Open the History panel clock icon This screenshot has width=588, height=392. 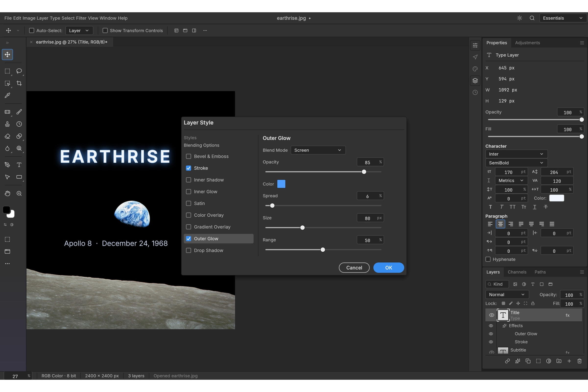coord(475,93)
